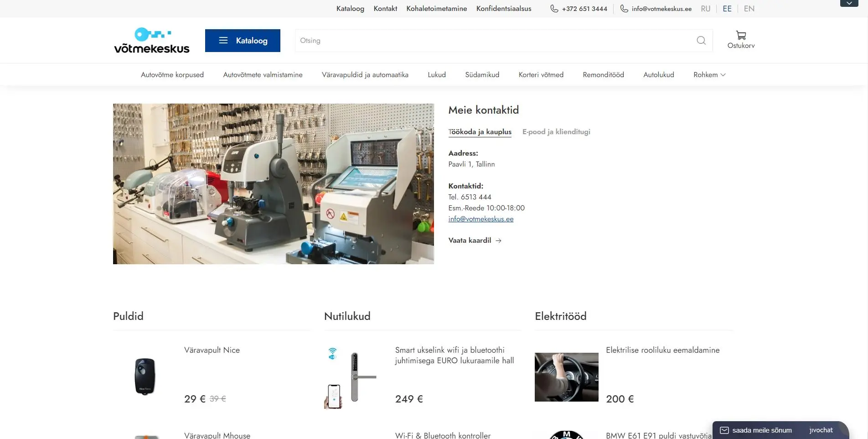Viewport: 868px width, 439px height.
Task: Open the Kohaletoimetamine page
Action: tap(437, 9)
